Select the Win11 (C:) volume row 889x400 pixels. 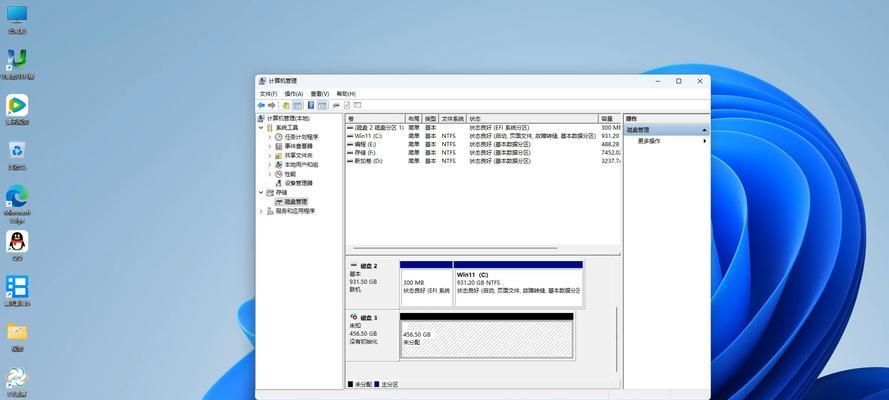(484, 136)
